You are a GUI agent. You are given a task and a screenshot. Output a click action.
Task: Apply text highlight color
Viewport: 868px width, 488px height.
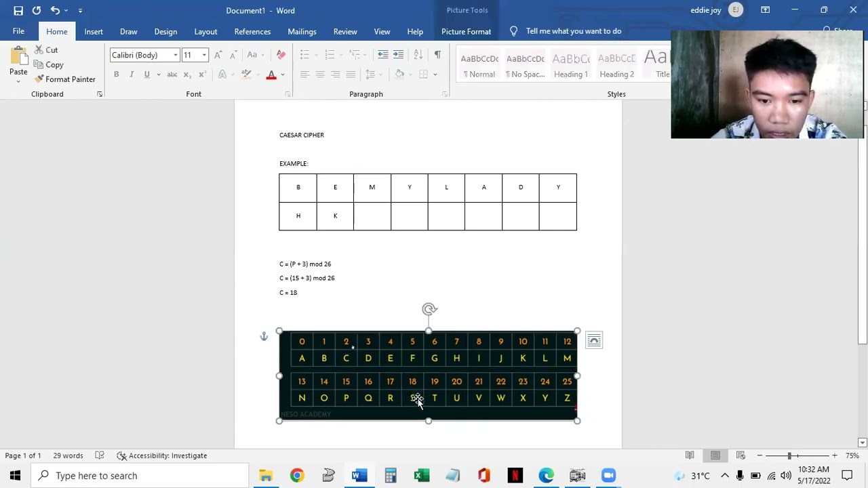click(246, 75)
